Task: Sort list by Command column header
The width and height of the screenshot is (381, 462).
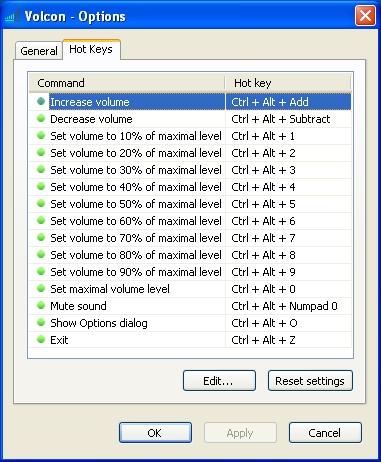Action: (x=127, y=83)
